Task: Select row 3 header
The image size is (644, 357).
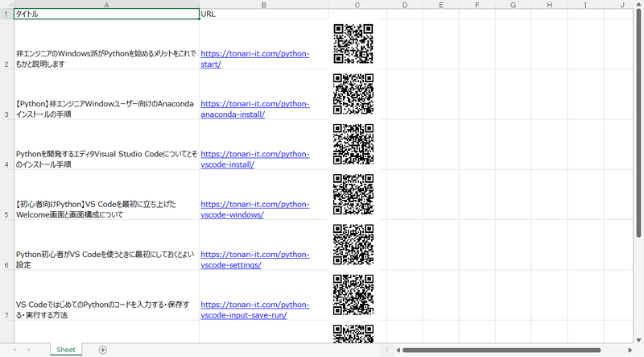Action: (6, 94)
